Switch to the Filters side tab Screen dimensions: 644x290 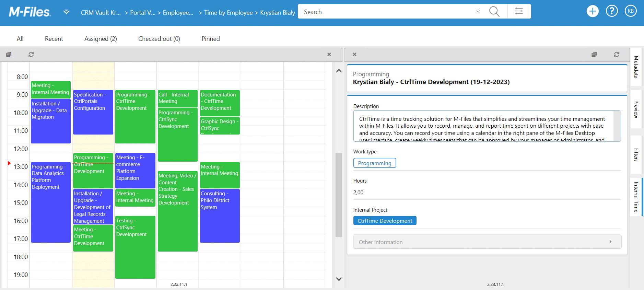[636, 155]
